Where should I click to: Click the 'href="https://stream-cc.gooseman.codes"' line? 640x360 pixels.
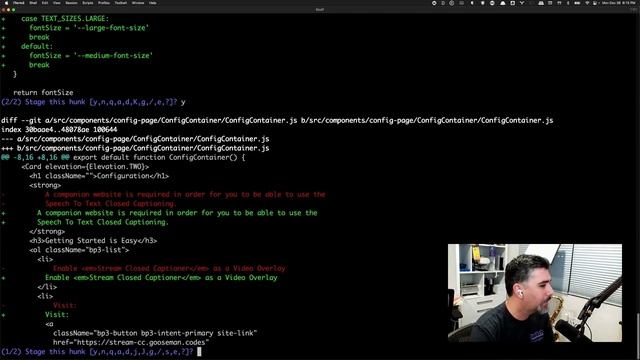131,342
